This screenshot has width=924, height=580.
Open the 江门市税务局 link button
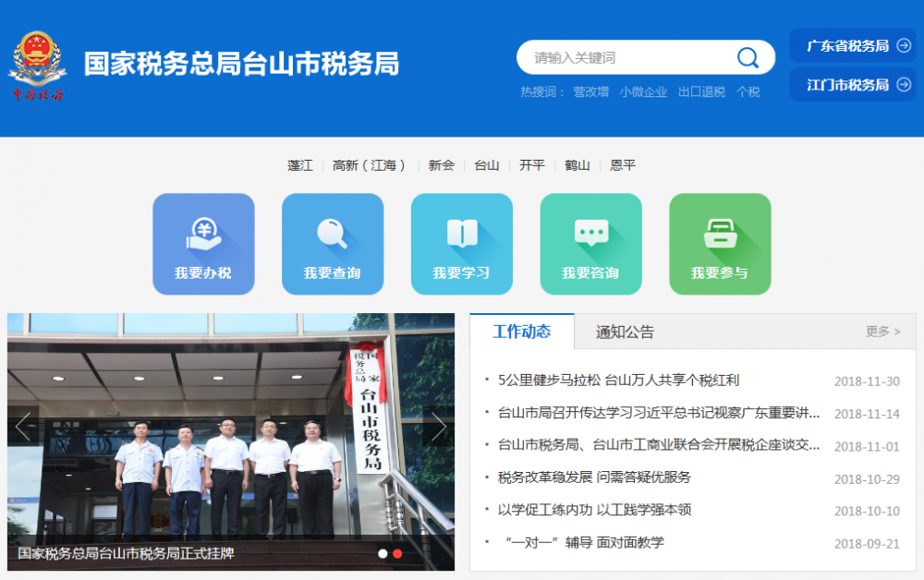852,85
